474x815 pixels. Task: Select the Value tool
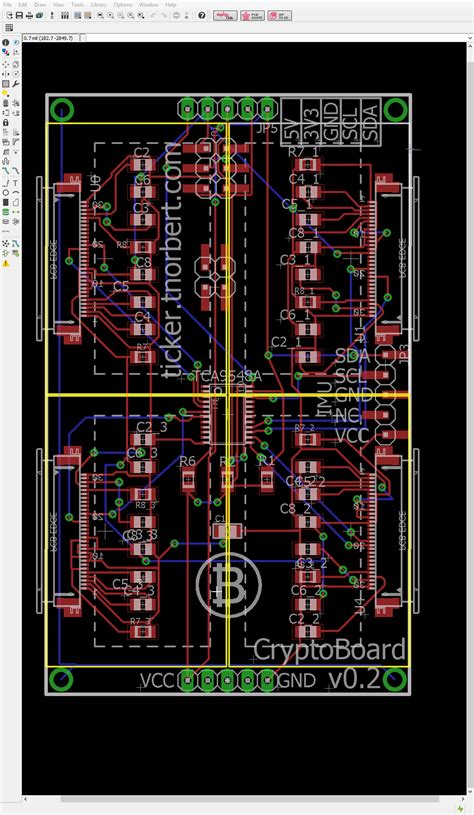(x=16, y=132)
